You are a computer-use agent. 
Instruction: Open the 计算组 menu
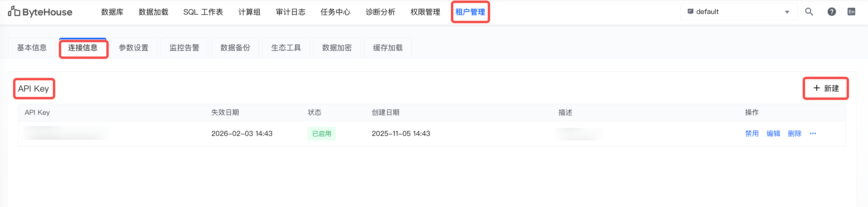[249, 12]
